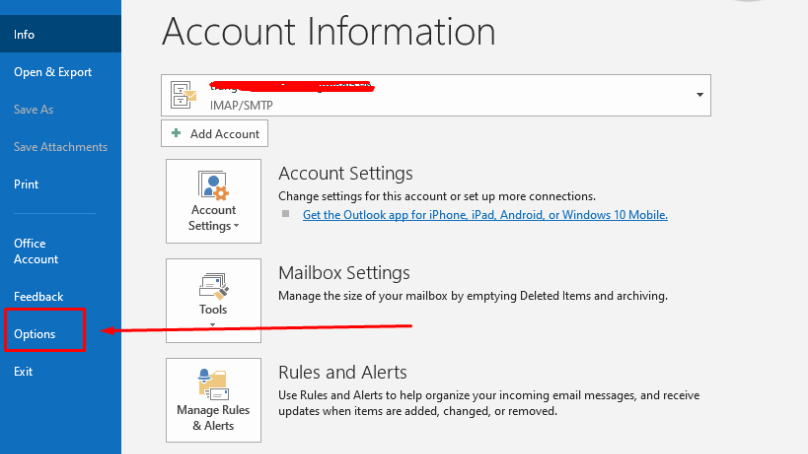Click the green plus Add Account icon
Screen dimensions: 808x454
[176, 133]
